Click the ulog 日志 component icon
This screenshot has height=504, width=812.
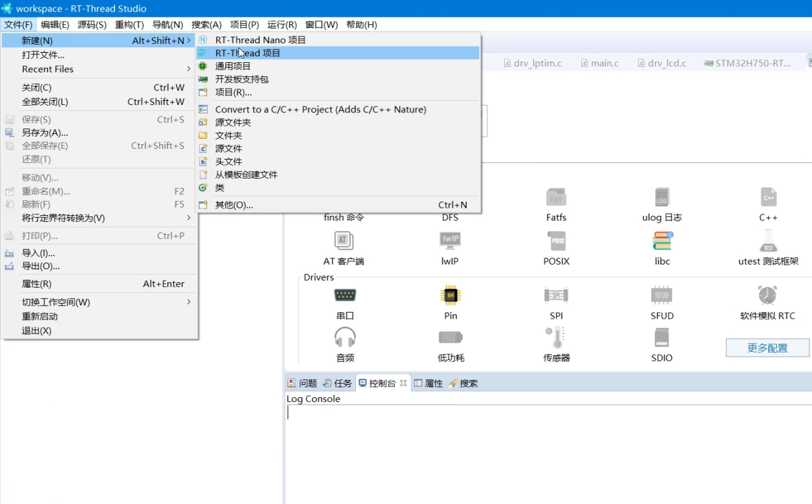(x=662, y=198)
